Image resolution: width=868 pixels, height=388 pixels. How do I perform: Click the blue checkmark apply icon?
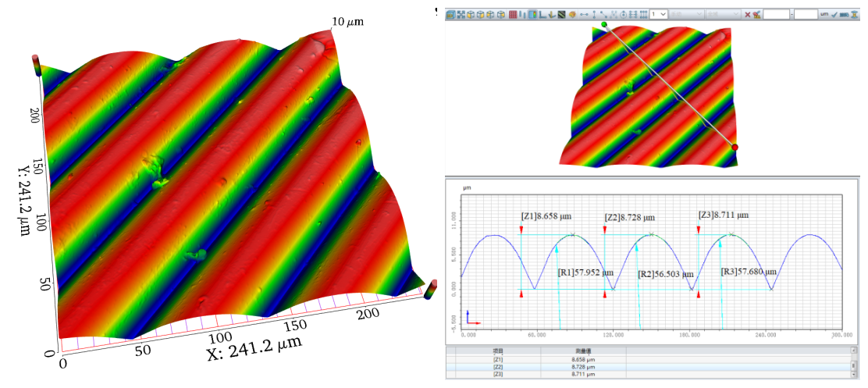(x=834, y=14)
